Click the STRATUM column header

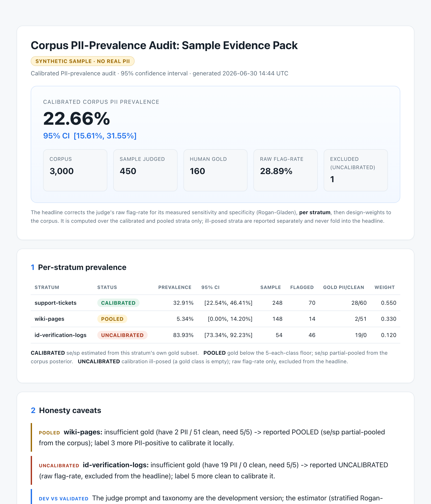[47, 287]
